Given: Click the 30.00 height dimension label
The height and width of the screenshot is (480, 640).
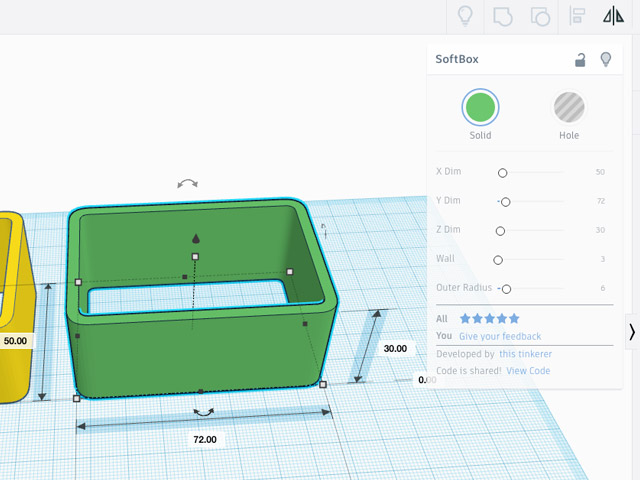Looking at the screenshot, I should click(395, 349).
